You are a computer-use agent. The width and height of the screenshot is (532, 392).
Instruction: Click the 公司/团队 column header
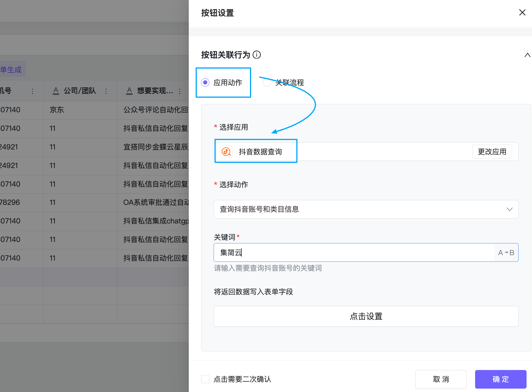(x=80, y=91)
